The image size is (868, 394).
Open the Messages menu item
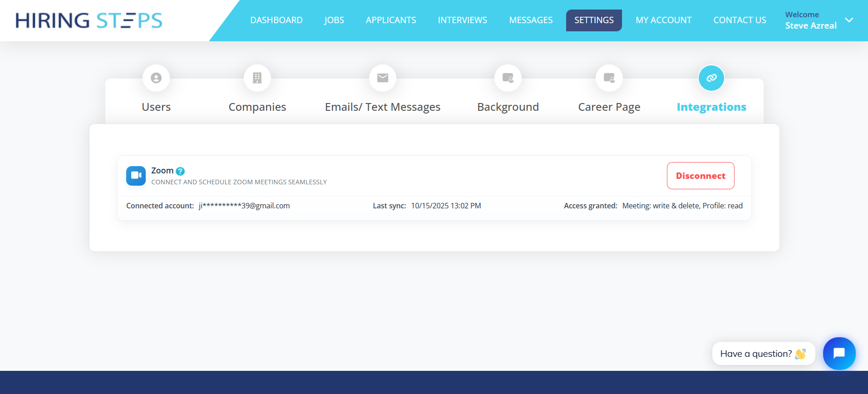[531, 20]
